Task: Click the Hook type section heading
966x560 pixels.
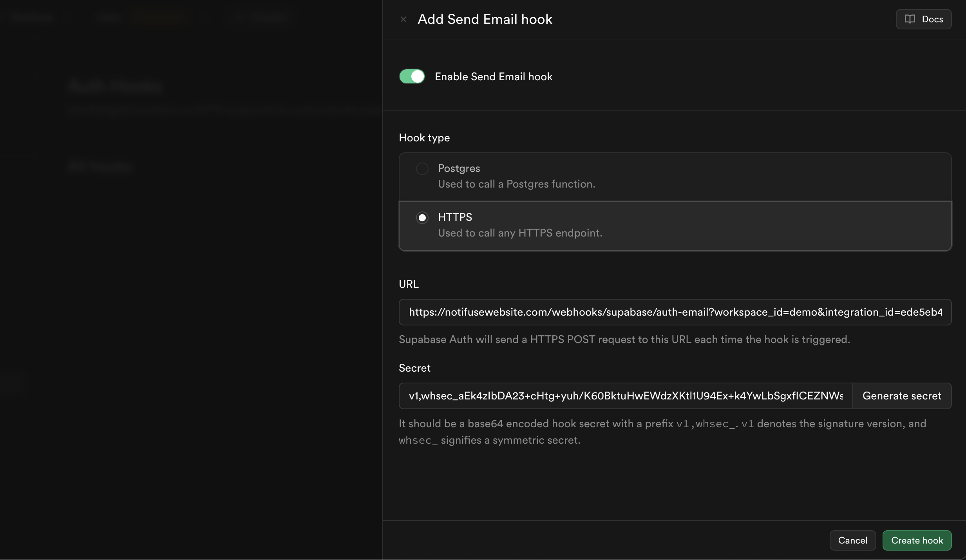Action: coord(424,137)
